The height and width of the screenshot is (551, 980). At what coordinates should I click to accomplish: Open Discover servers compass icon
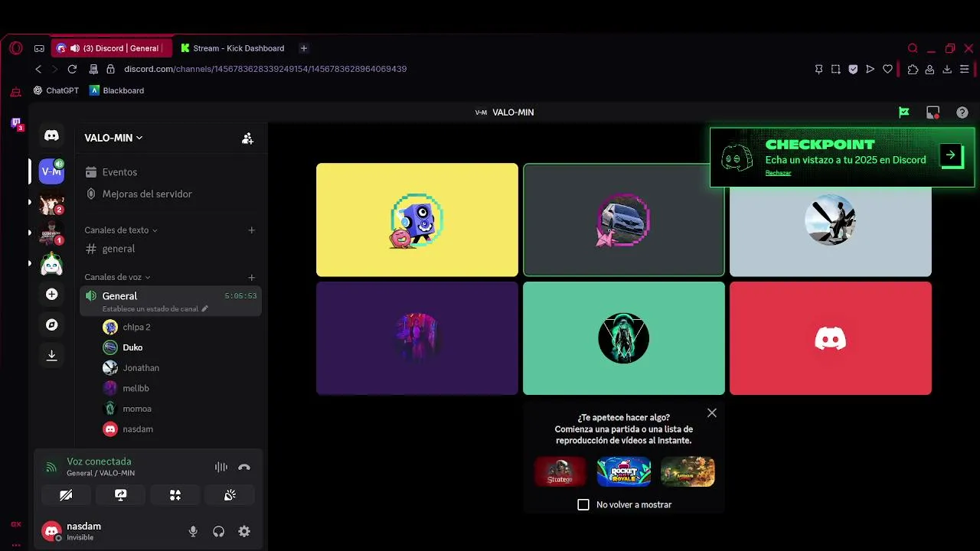[x=51, y=324]
